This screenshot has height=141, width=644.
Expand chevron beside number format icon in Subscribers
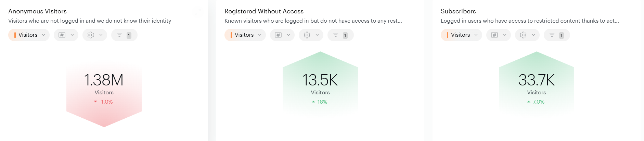505,35
